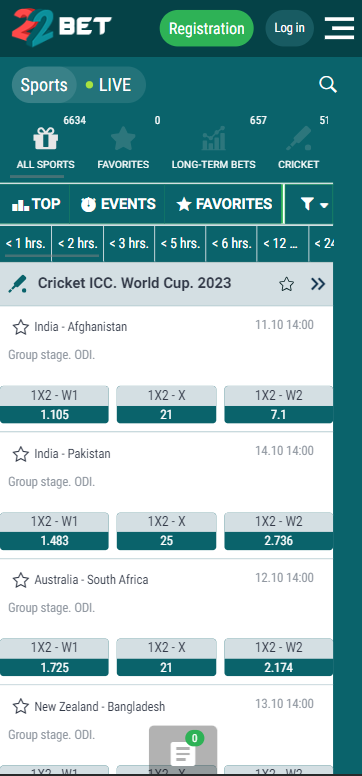Select the Favorites star category icon
The image size is (362, 776).
tap(123, 139)
